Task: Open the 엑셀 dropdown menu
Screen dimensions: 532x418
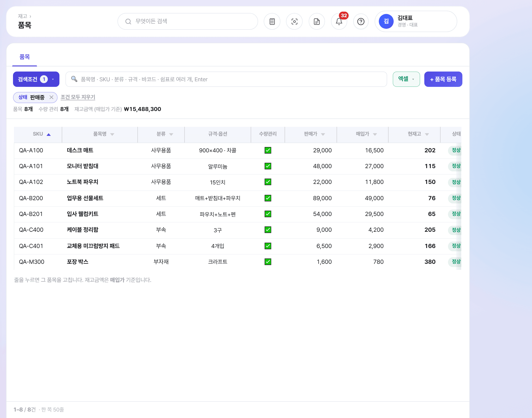Action: click(406, 79)
